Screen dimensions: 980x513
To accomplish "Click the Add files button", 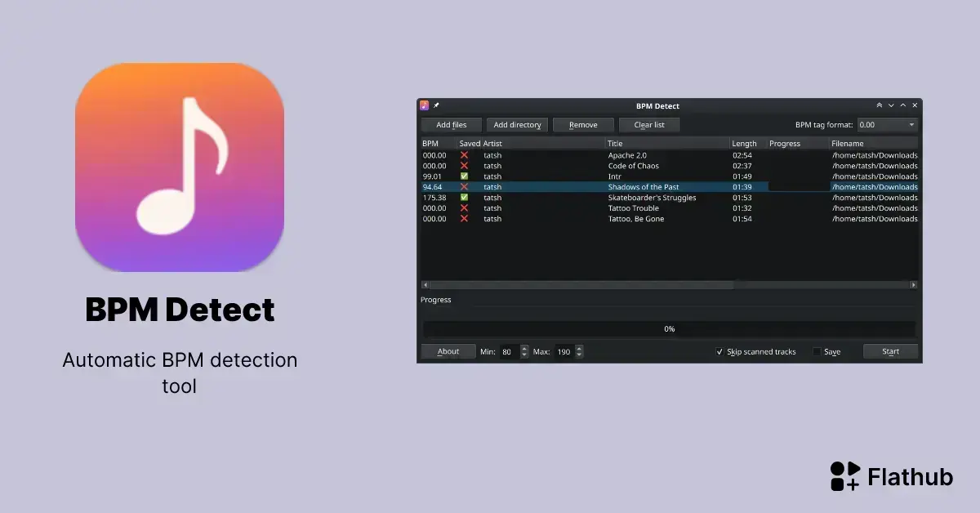I will pyautogui.click(x=452, y=125).
